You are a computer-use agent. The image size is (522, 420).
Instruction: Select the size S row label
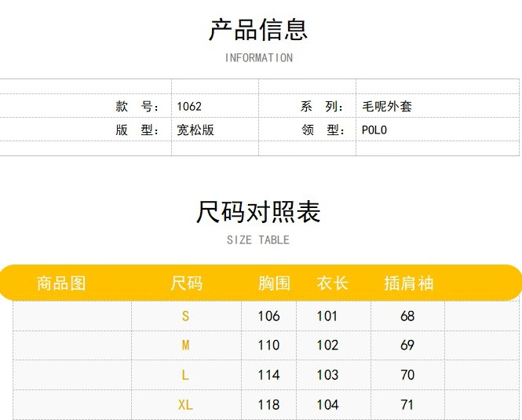pyautogui.click(x=185, y=316)
